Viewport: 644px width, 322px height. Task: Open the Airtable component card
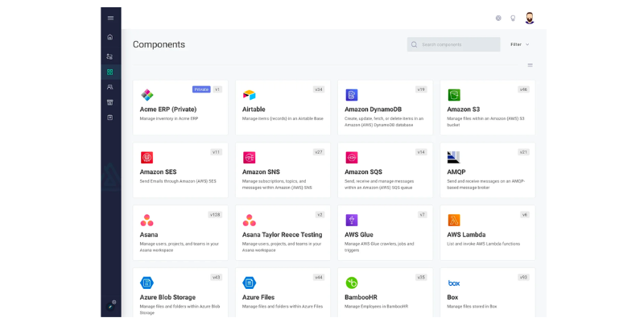[x=283, y=109]
